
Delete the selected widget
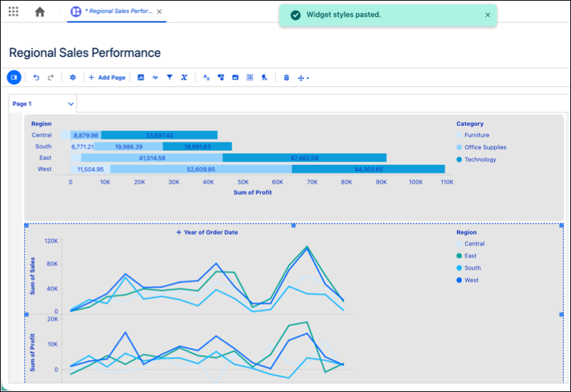[x=287, y=78]
